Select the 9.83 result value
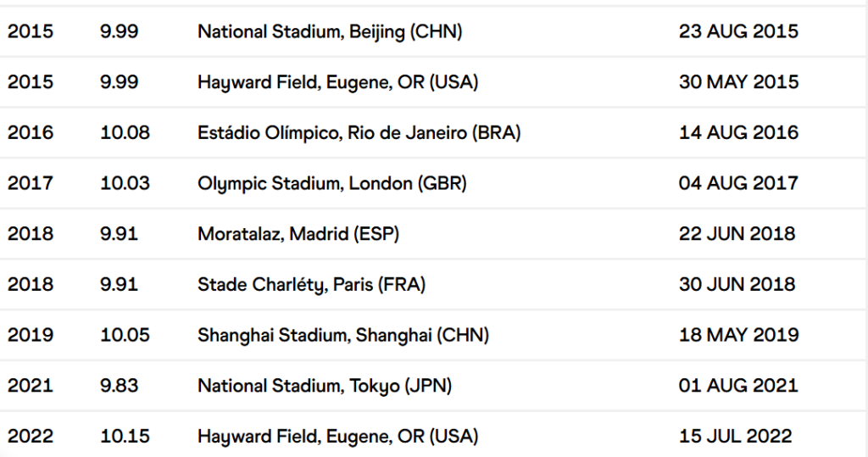 [x=119, y=386]
